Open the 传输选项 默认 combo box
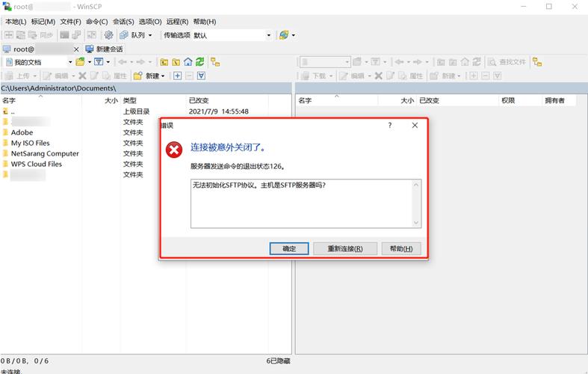This screenshot has height=374, width=588. coord(232,35)
